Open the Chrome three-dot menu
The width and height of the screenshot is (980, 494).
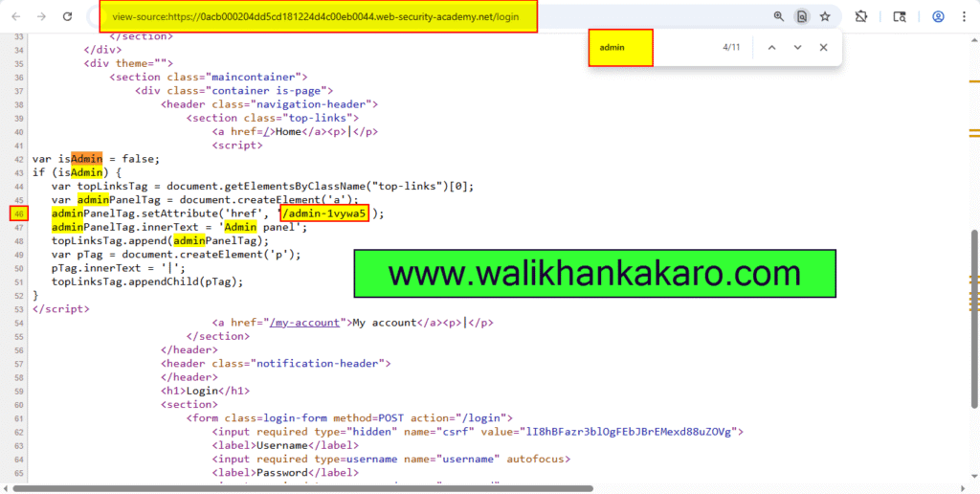[x=964, y=16]
